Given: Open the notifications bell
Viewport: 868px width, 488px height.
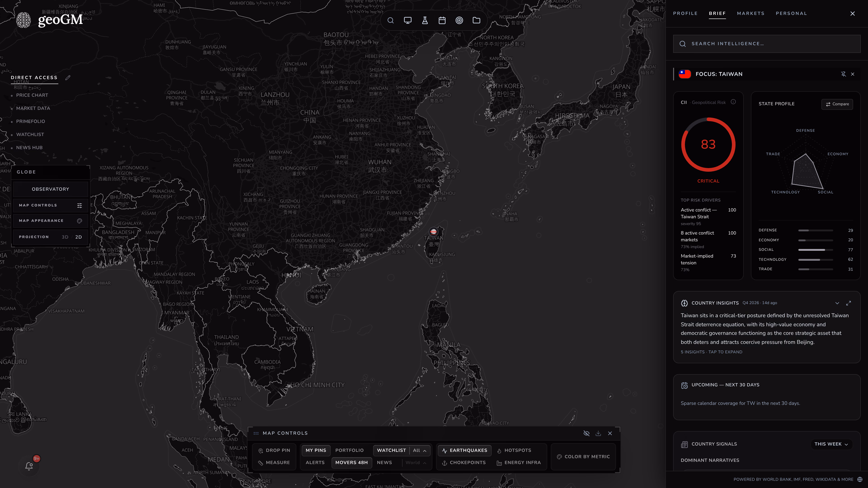Looking at the screenshot, I should 29,466.
